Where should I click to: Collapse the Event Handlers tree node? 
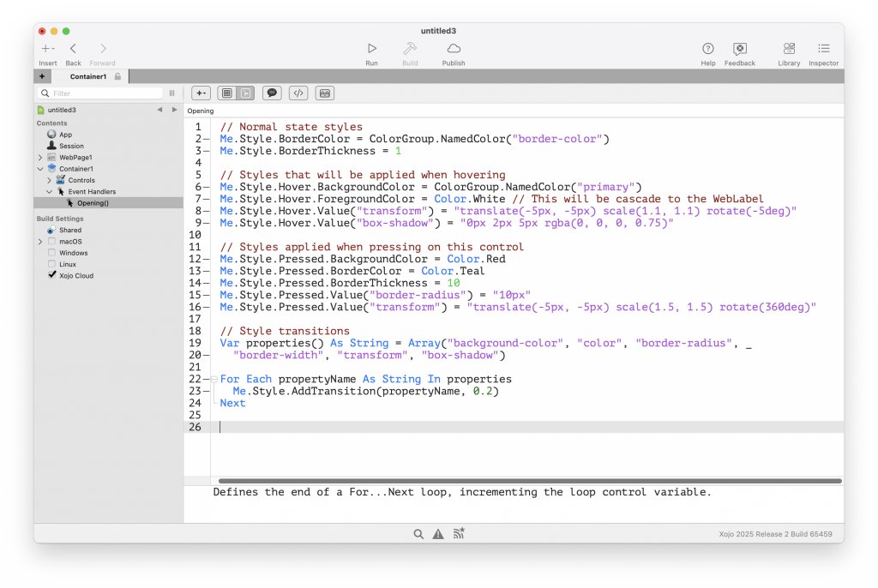49,191
